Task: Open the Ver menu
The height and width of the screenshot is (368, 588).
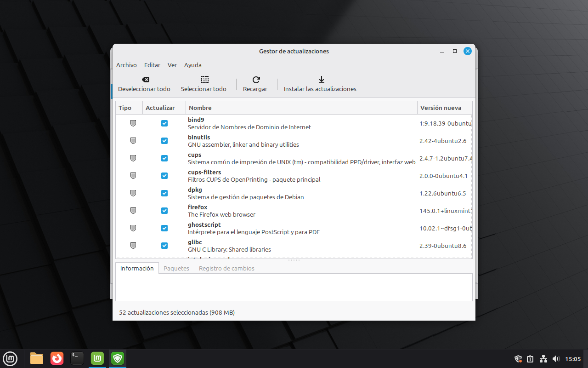Action: 172,65
